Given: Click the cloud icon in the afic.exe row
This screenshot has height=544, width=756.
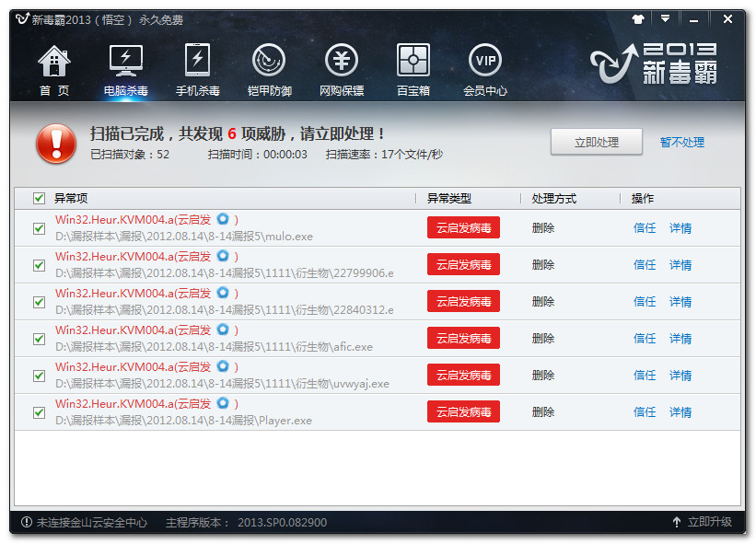Looking at the screenshot, I should tap(223, 330).
